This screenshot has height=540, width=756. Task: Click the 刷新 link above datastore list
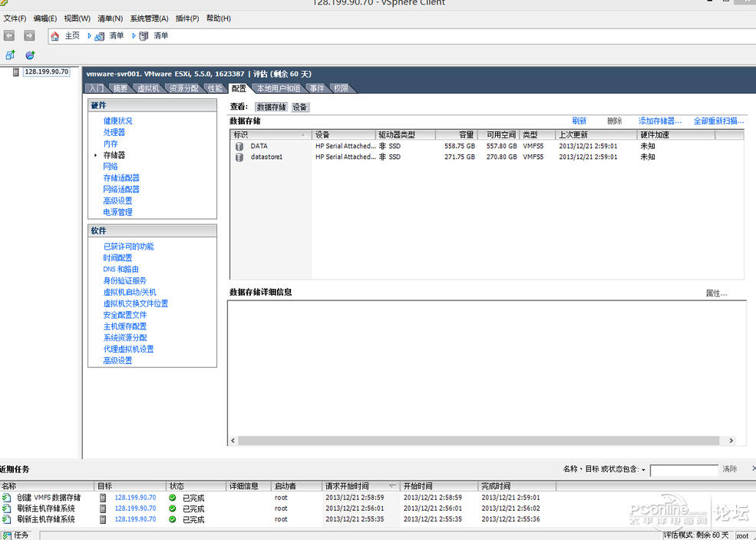(579, 121)
